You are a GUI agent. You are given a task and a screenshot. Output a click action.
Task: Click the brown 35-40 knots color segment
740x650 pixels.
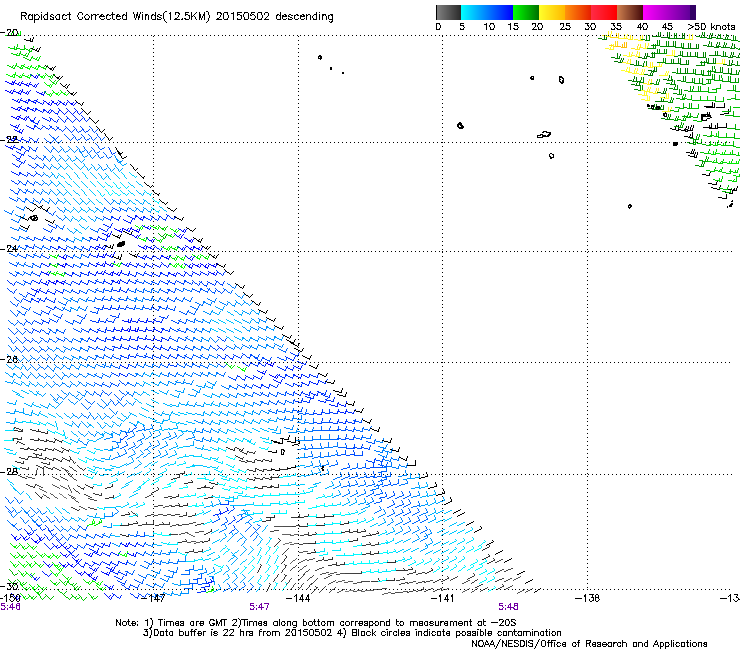pyautogui.click(x=630, y=12)
